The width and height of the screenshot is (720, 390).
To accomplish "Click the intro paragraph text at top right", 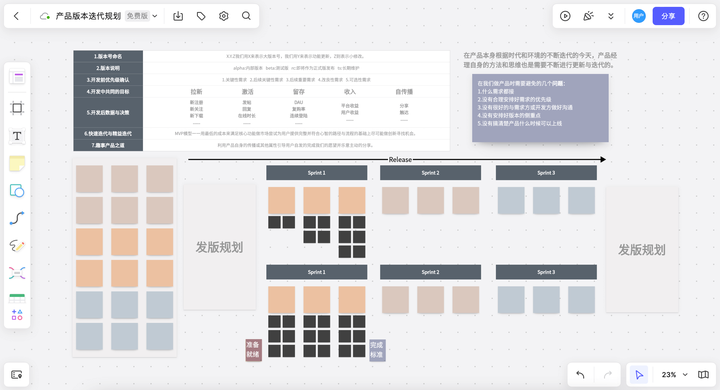I will pos(540,60).
